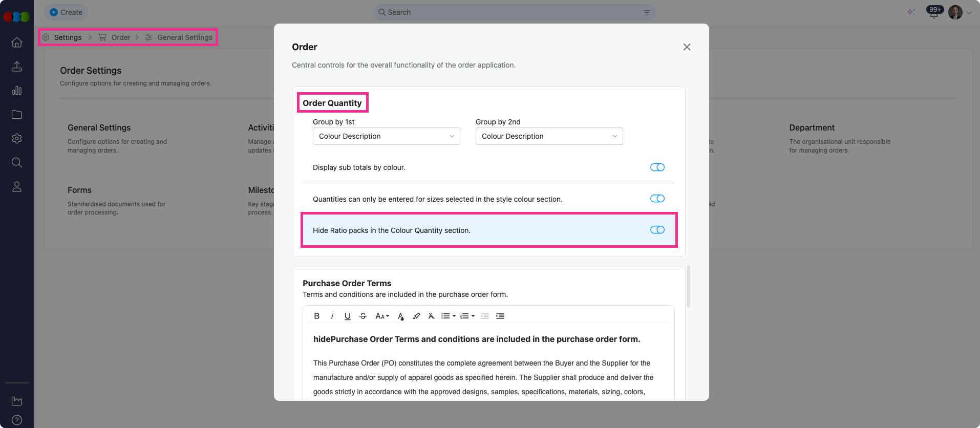Toggle Display sub totals by colour
The width and height of the screenshot is (980, 428).
pos(657,167)
